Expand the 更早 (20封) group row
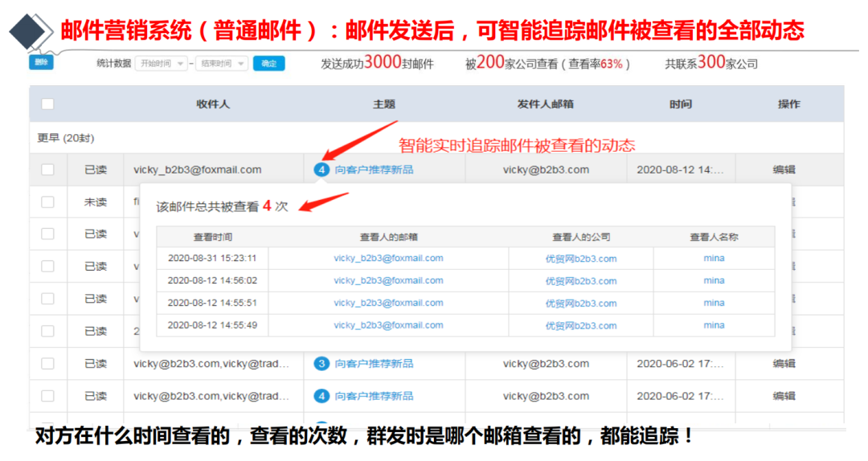This screenshot has height=461, width=868. pyautogui.click(x=66, y=138)
